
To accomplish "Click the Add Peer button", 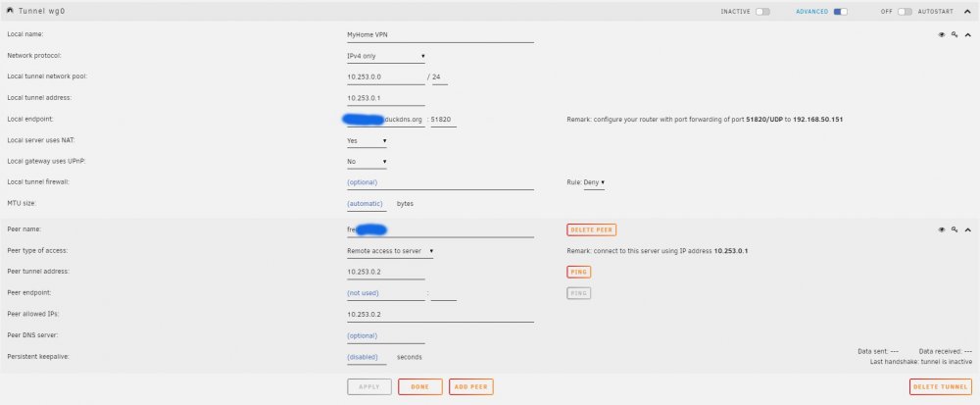I will [x=471, y=387].
